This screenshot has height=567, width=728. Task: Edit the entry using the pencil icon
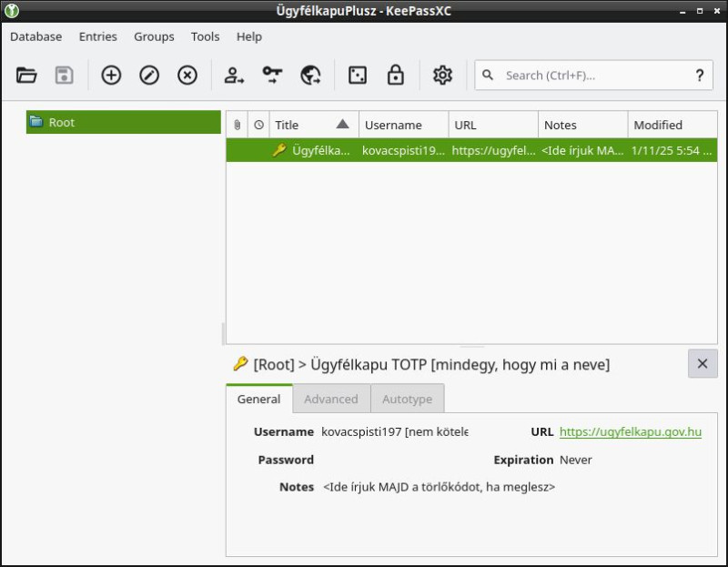149,76
